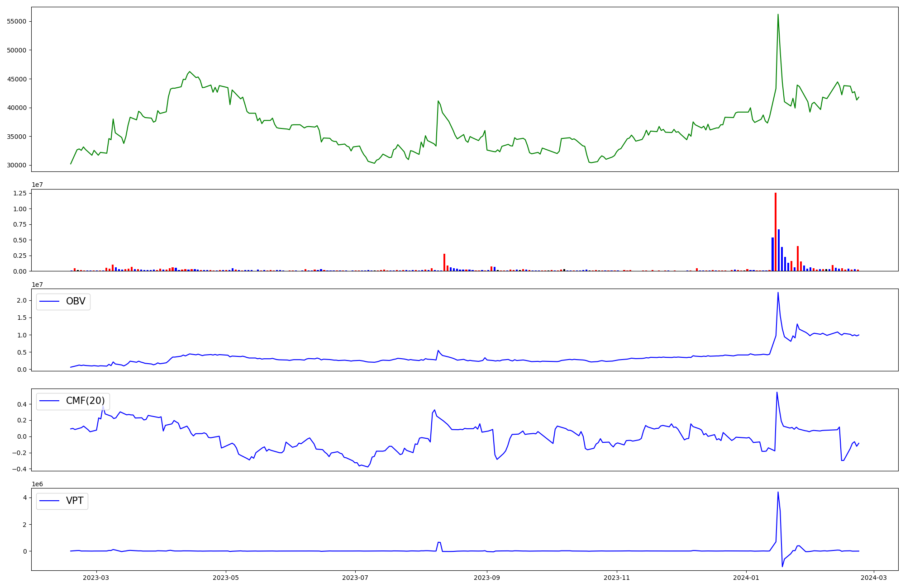Select the 2023-03 date tick label
The height and width of the screenshot is (588, 905).
96,577
